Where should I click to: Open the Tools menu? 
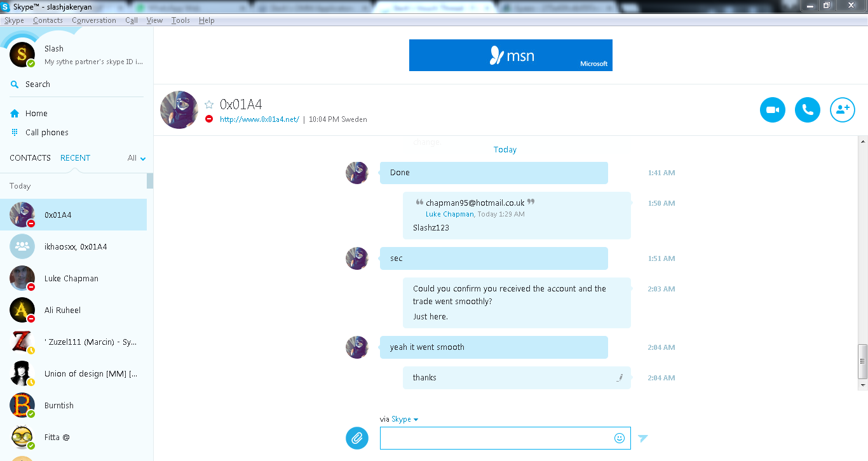(x=180, y=20)
